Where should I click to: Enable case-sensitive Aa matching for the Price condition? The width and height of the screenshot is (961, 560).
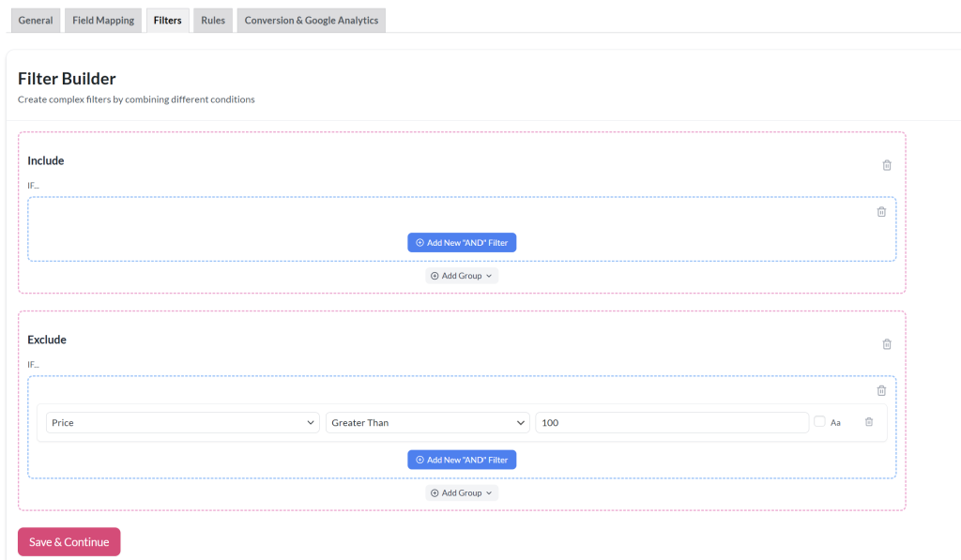pos(820,422)
